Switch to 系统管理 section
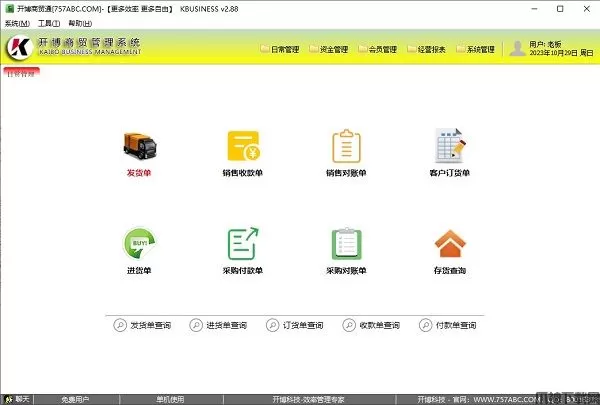The width and height of the screenshot is (600, 405). click(x=481, y=49)
